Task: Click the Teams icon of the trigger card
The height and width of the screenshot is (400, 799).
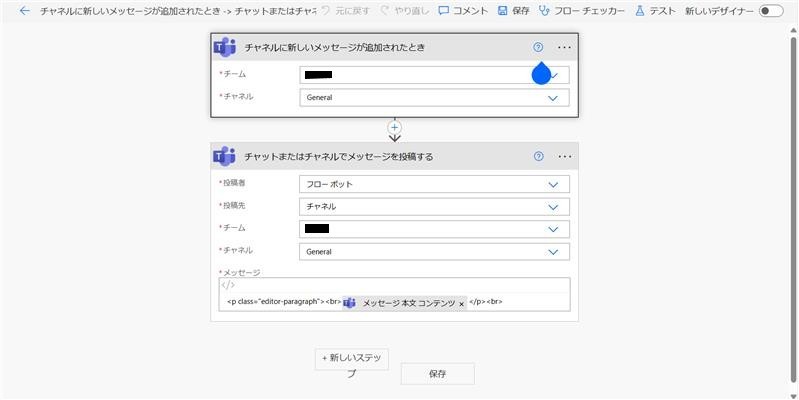Action: pyautogui.click(x=225, y=47)
